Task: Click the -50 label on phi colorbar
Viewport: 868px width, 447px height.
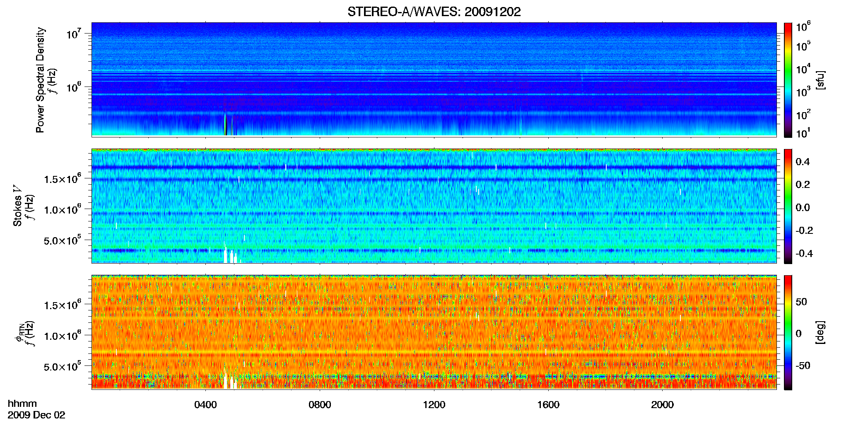Action: [x=803, y=366]
